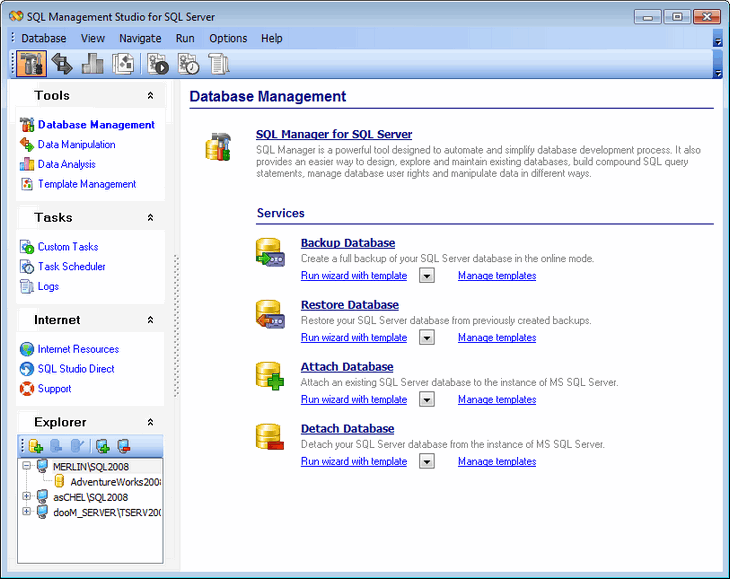The height and width of the screenshot is (579, 730).
Task: Collapse the Explorer panel
Action: coord(150,422)
